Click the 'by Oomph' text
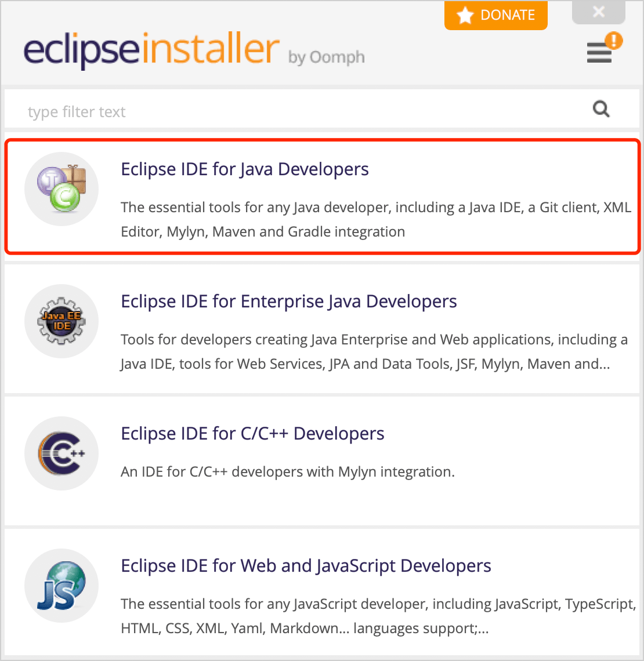Image resolution: width=644 pixels, height=661 pixels. point(327,57)
